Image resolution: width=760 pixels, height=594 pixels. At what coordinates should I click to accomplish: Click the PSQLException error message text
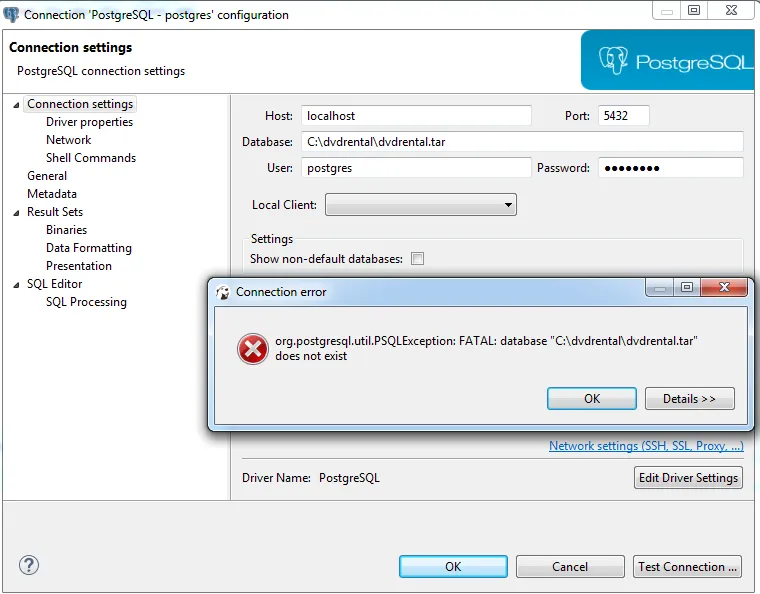coord(486,348)
